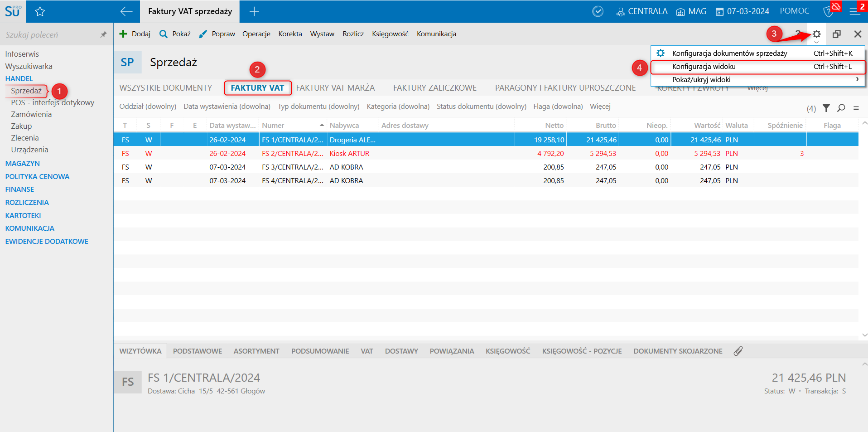
Task: Open a new tab with plus icon
Action: point(254,11)
